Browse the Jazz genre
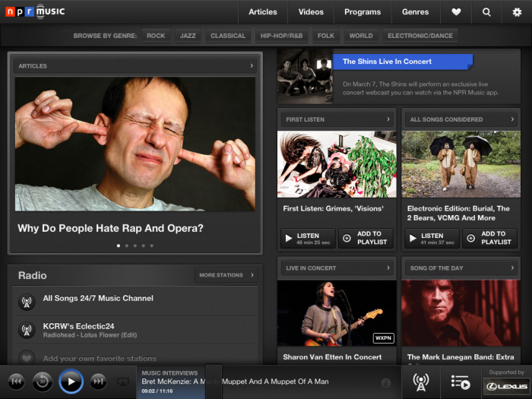This screenshot has height=399, width=532. click(188, 36)
